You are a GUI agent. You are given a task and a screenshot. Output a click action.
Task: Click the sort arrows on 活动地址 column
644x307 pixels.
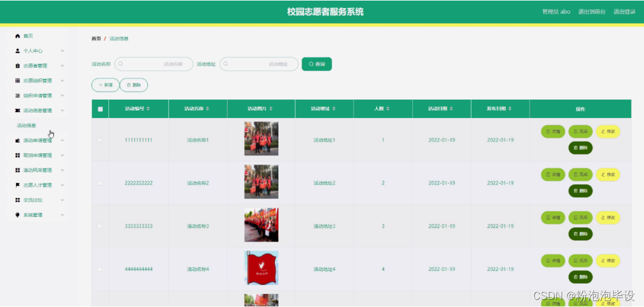[334, 109]
